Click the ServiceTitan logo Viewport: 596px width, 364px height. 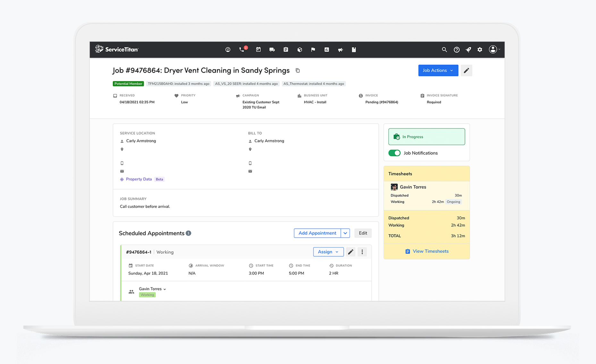pos(117,49)
